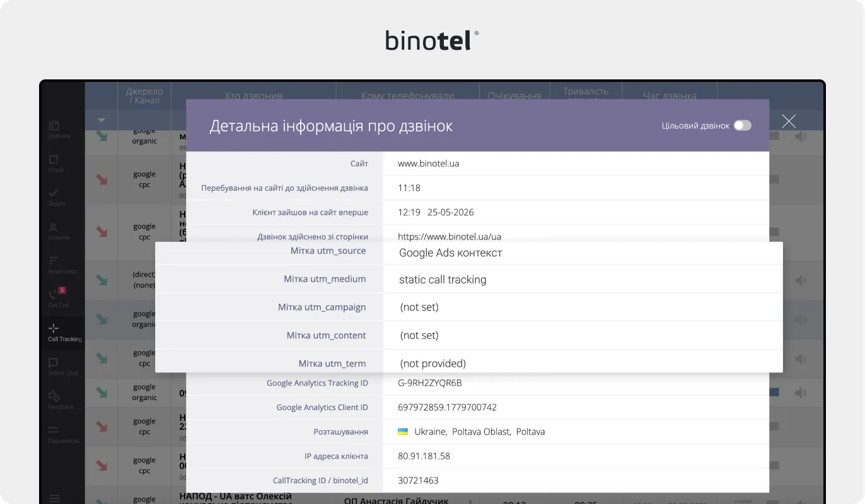Click the binotel_id value 30721463

(417, 480)
